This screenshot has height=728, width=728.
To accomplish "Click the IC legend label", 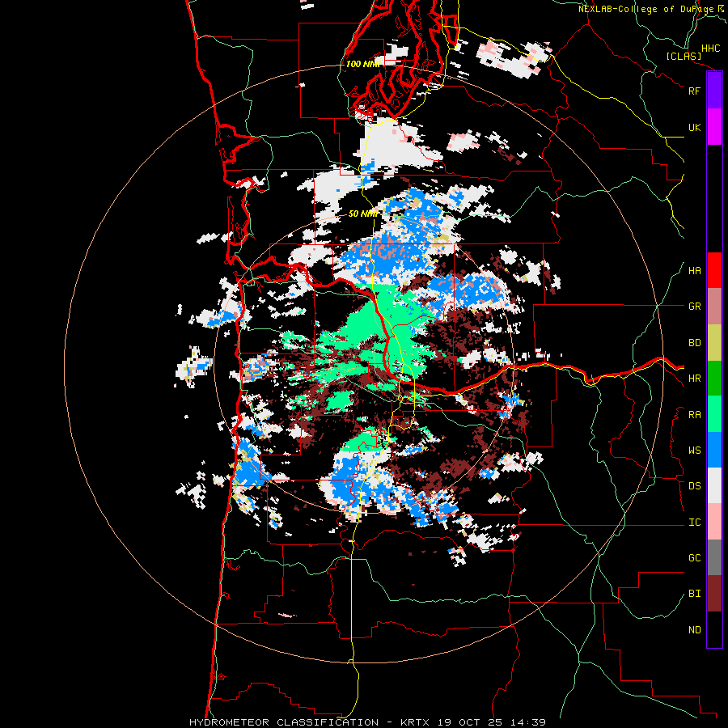I will click(x=694, y=523).
